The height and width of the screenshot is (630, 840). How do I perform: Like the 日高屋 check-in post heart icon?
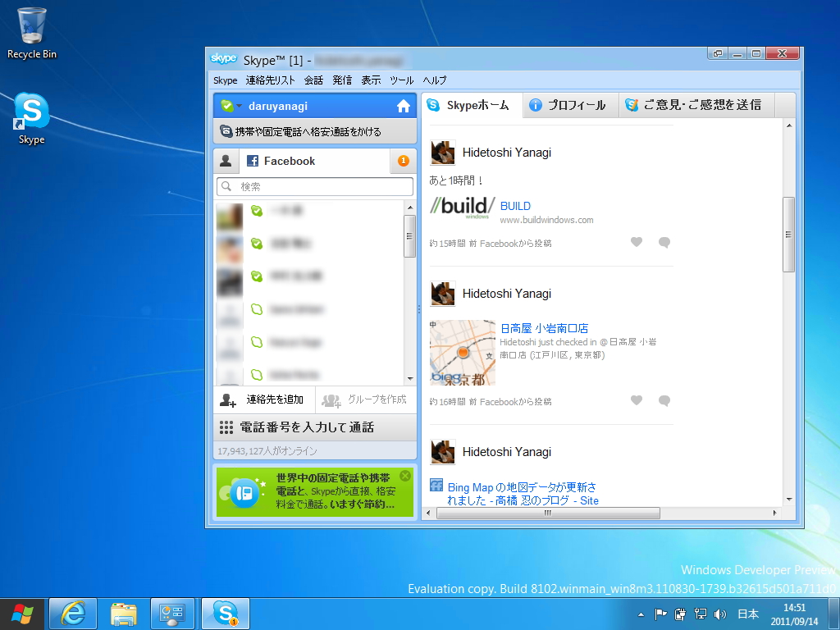coord(637,401)
